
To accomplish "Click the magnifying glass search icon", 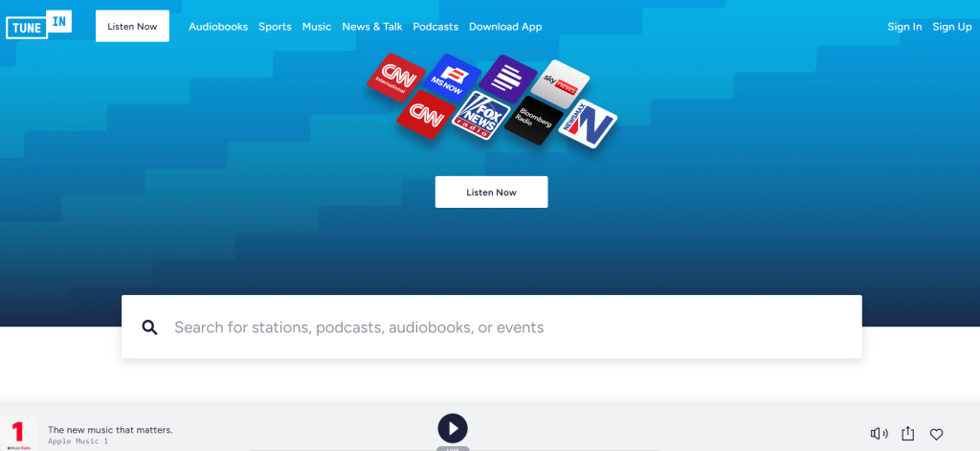I will click(149, 327).
